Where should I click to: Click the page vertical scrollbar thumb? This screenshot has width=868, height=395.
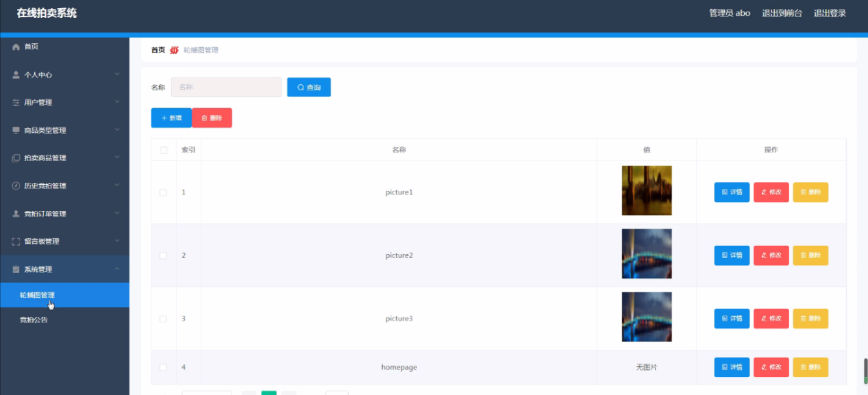tap(865, 372)
